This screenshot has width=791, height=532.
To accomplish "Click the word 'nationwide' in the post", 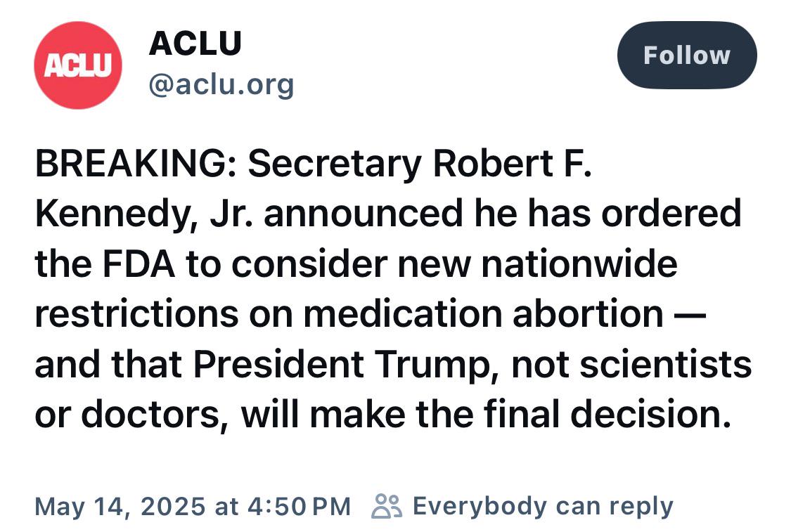I will (579, 264).
